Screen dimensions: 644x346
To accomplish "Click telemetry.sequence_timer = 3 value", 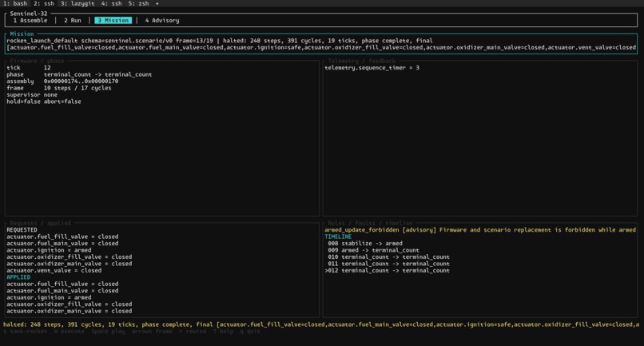I will (x=372, y=68).
